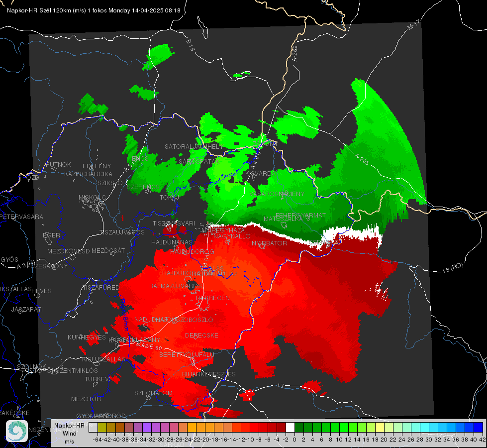The width and height of the screenshot is (487, 448).
Task: Click the TISZAÚJVÁROS label
Action: click(122, 232)
